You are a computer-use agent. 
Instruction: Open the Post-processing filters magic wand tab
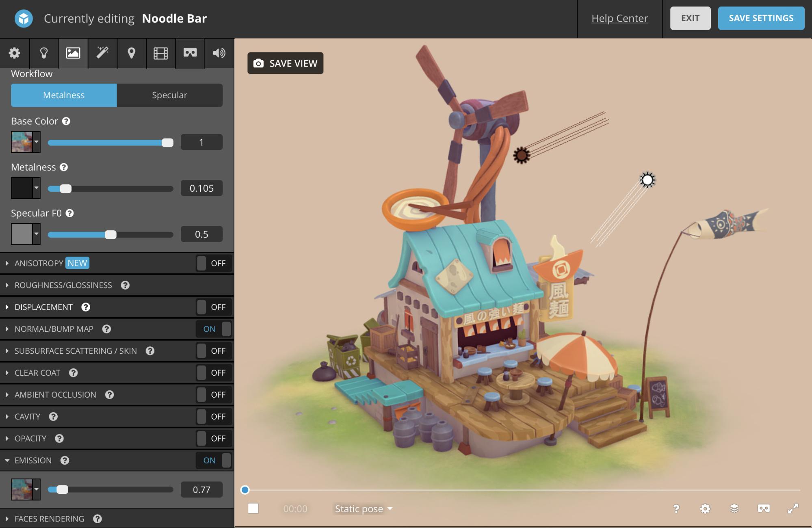(102, 53)
